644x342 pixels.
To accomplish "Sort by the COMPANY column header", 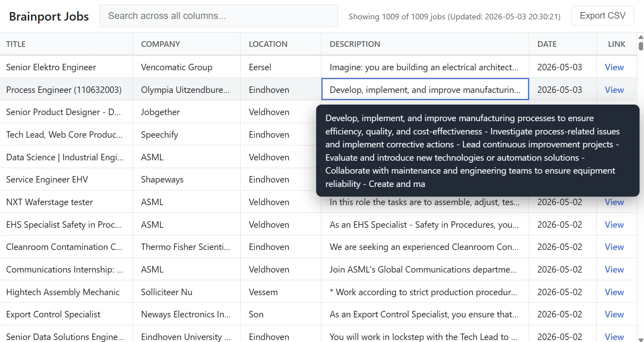I will [186, 44].
